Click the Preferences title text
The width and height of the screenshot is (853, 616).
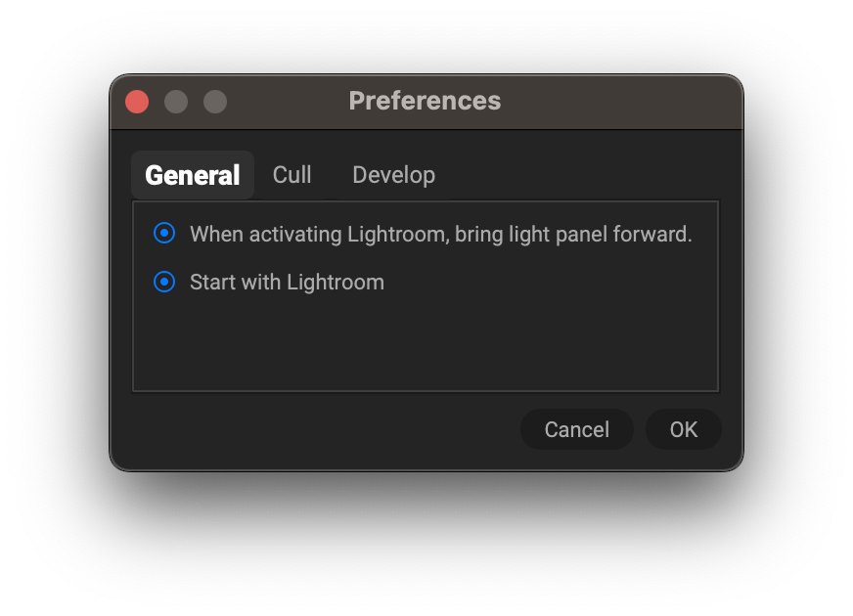tap(425, 101)
